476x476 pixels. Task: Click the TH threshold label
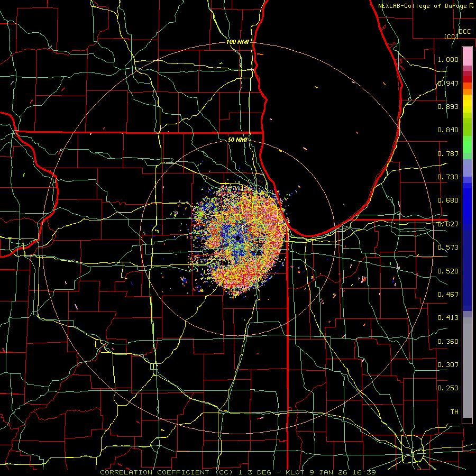pyautogui.click(x=454, y=412)
